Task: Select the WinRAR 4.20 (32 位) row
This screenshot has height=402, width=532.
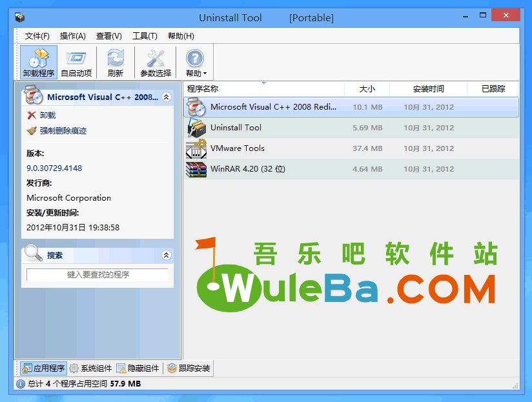Action: click(x=351, y=169)
